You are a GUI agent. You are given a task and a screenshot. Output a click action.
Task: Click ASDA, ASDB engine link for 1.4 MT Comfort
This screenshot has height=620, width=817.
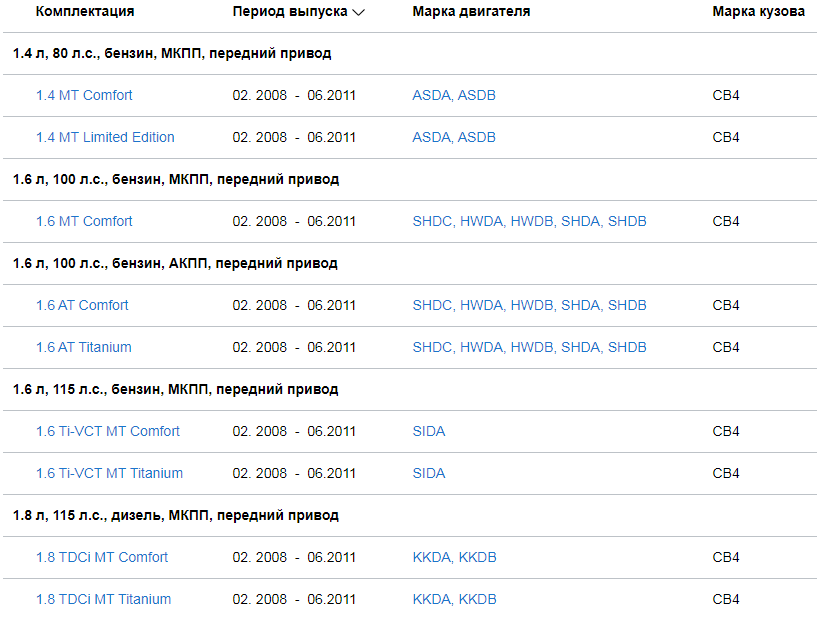(454, 95)
